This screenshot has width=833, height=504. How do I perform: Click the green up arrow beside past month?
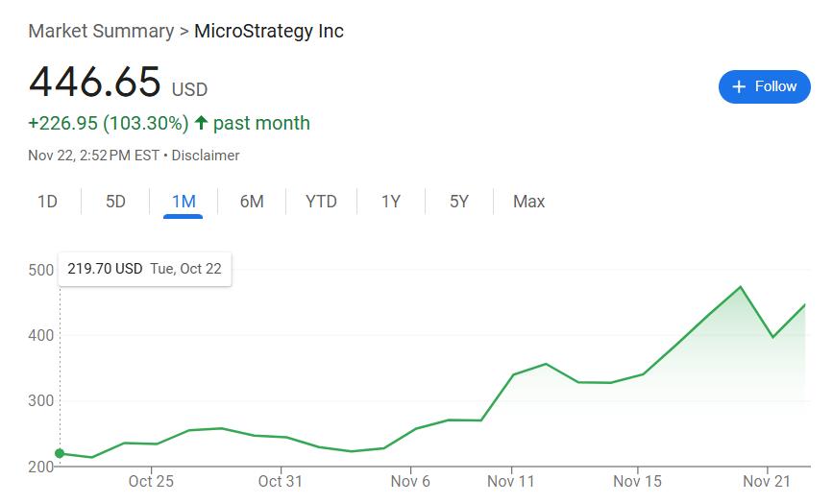coord(201,123)
